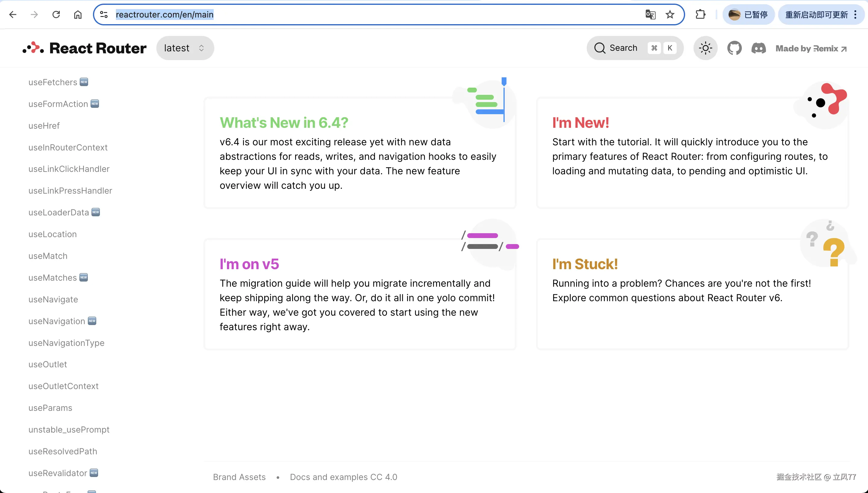The width and height of the screenshot is (868, 493).
Task: Go to the browser home page icon
Action: tap(78, 14)
